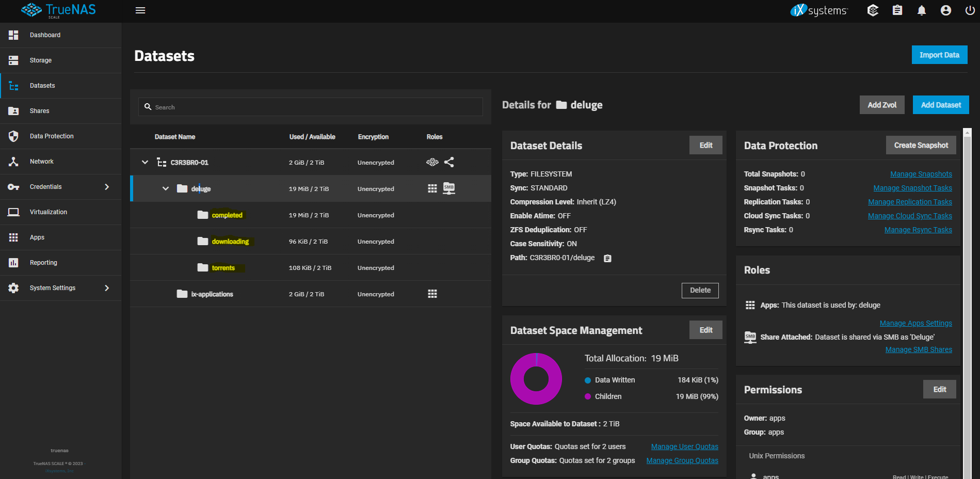Open Network in the sidebar
980x479 pixels.
pos(61,162)
